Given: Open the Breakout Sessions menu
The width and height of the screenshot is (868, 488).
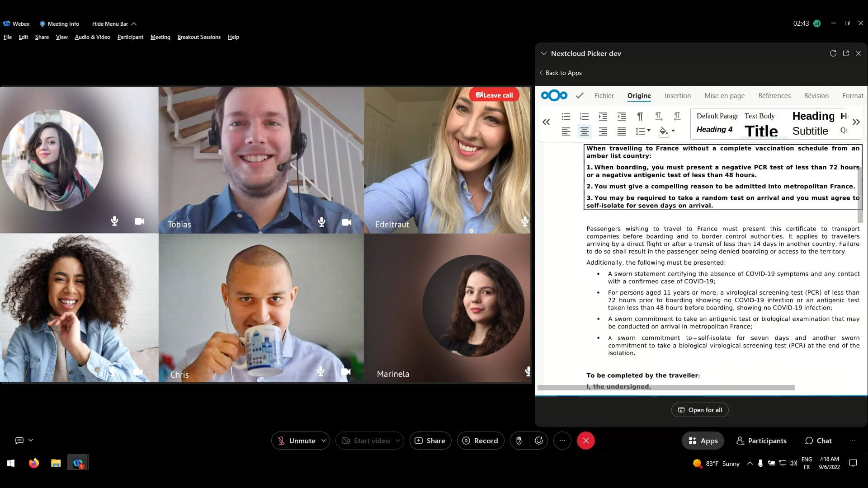Looking at the screenshot, I should click(x=199, y=37).
